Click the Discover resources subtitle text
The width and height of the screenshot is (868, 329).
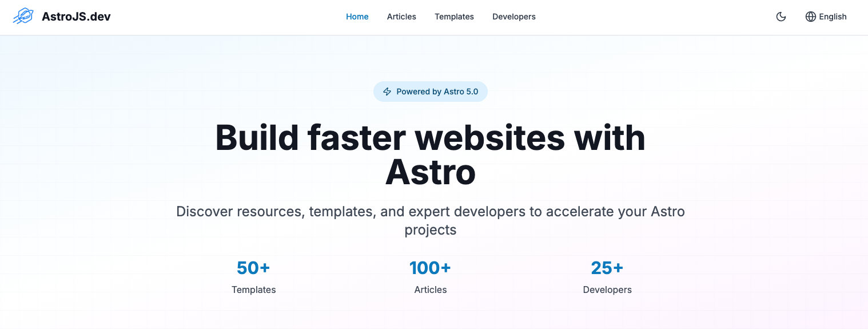431,220
